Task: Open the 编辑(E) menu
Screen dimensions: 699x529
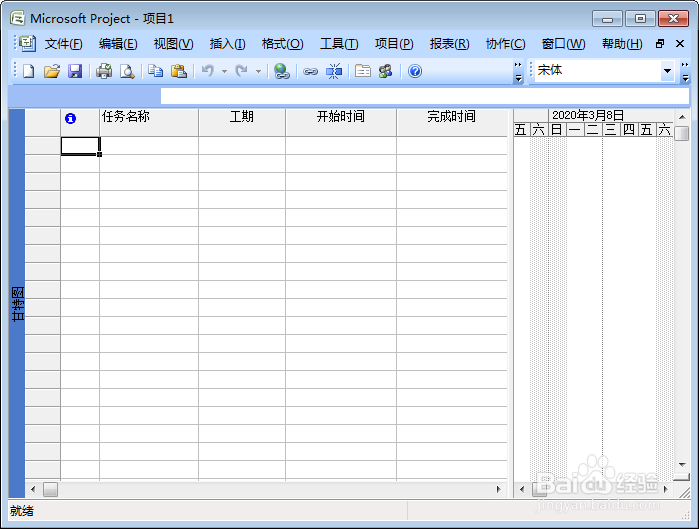Action: point(118,44)
